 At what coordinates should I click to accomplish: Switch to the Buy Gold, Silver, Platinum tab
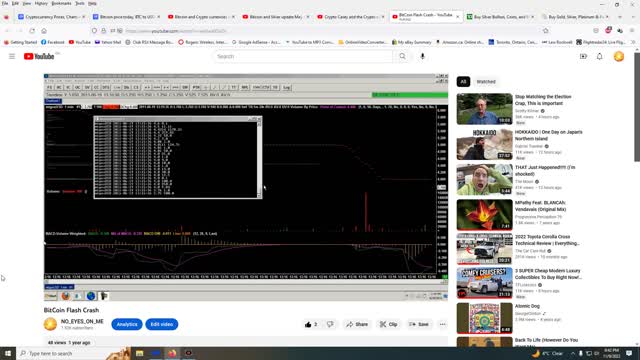point(576,17)
